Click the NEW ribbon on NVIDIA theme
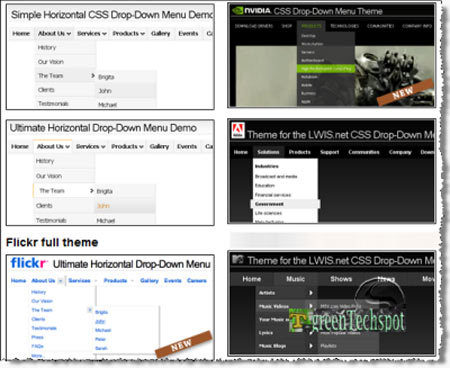 (405, 92)
